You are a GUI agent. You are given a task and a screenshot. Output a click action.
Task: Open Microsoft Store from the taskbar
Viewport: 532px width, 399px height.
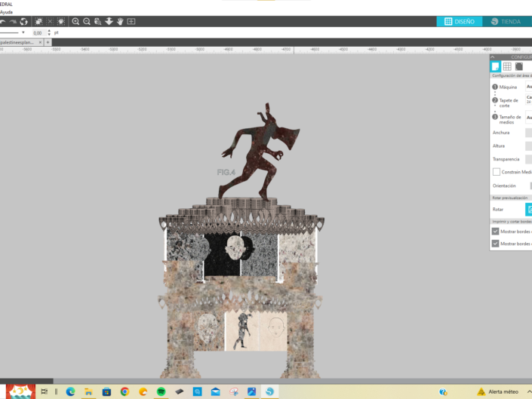pos(106,392)
